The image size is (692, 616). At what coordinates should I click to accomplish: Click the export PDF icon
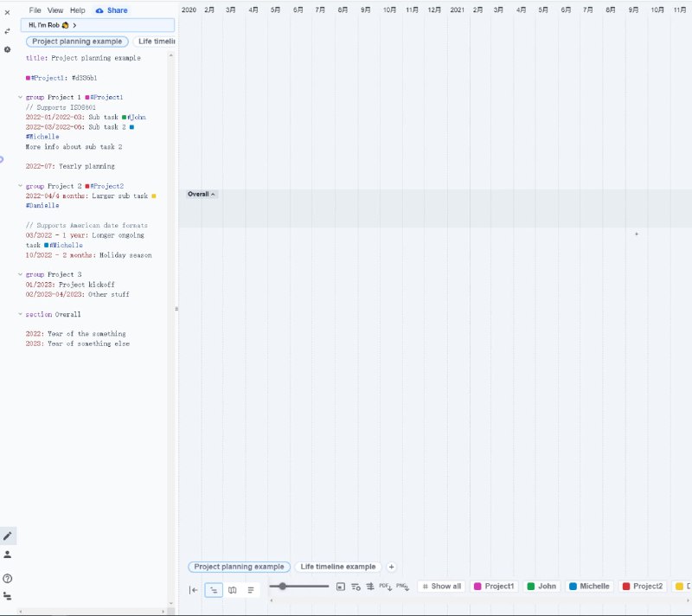[x=385, y=587]
